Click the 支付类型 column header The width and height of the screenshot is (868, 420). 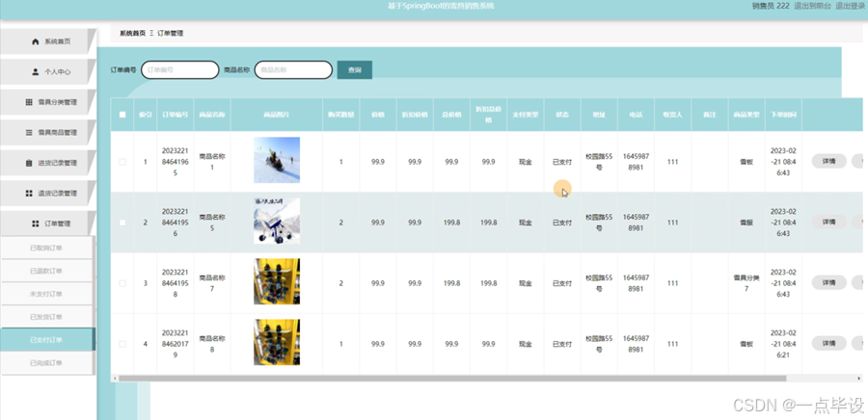pyautogui.click(x=526, y=115)
